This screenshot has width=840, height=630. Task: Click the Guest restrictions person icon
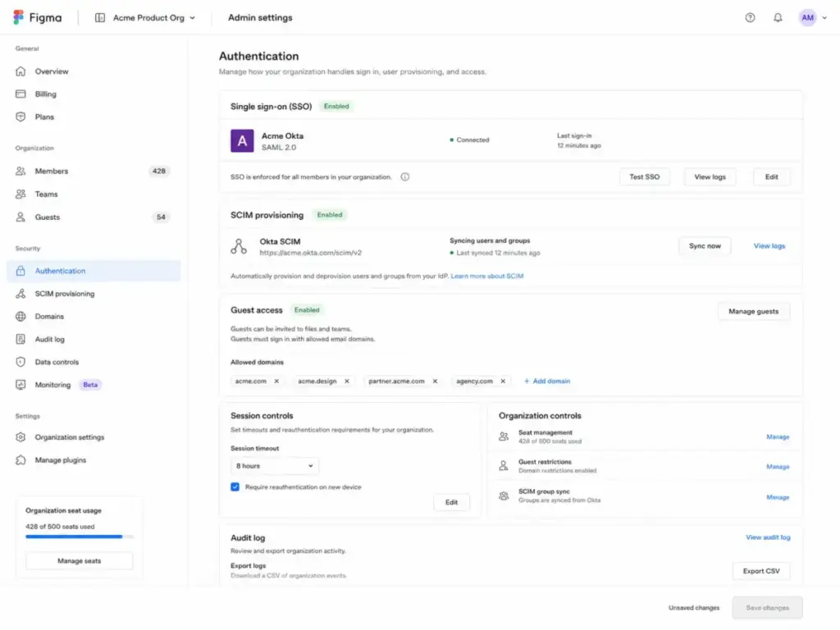pos(504,466)
